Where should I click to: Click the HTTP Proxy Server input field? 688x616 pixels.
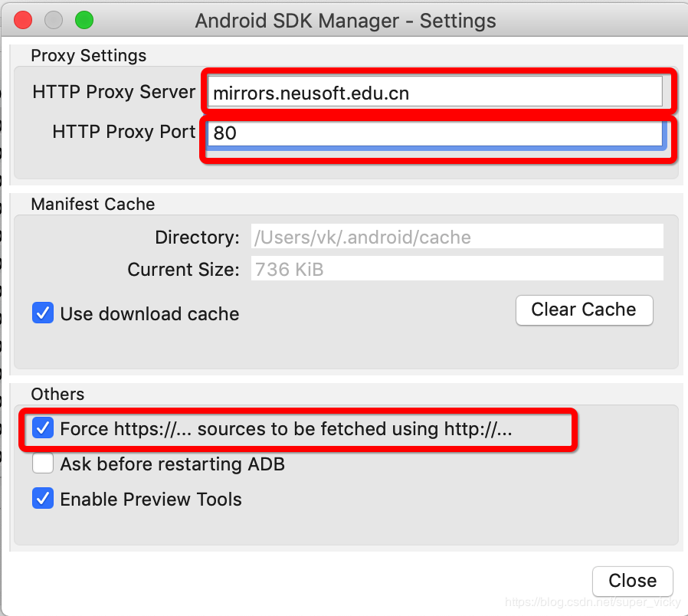point(435,92)
